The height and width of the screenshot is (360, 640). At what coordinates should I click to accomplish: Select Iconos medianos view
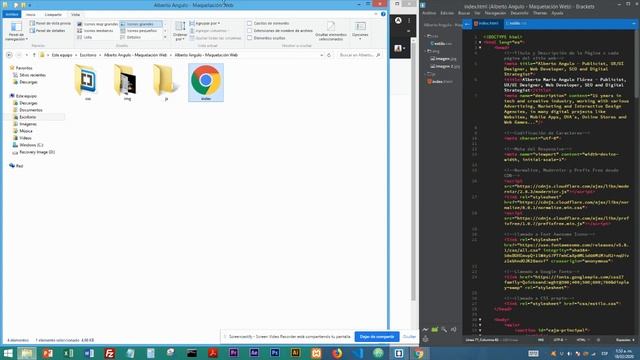pyautogui.click(x=95, y=31)
